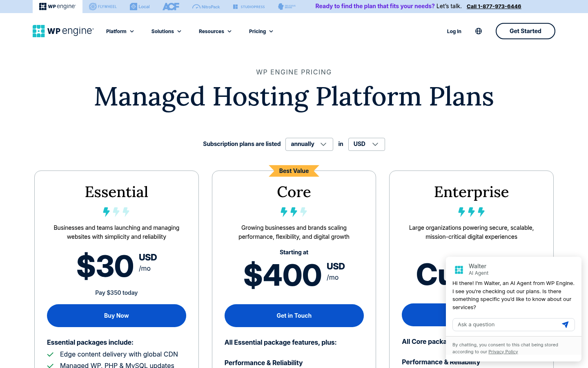Click the WP Engine main logo
588x368 pixels.
(63, 31)
